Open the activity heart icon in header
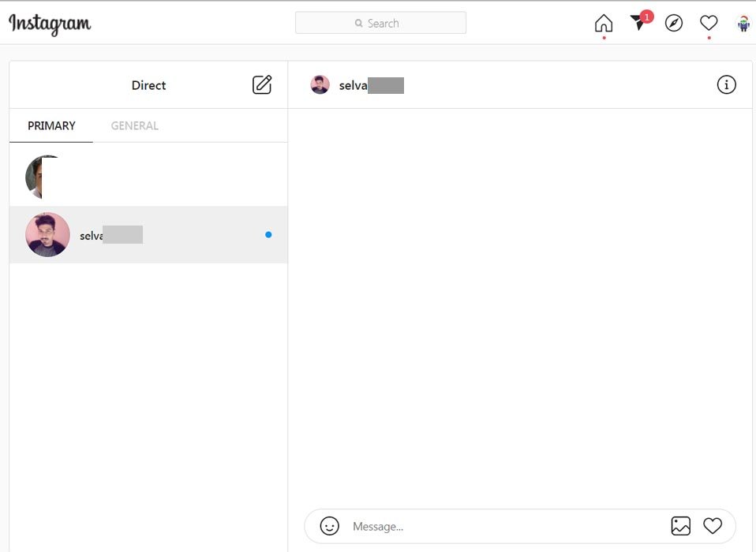The image size is (756, 552). click(709, 23)
